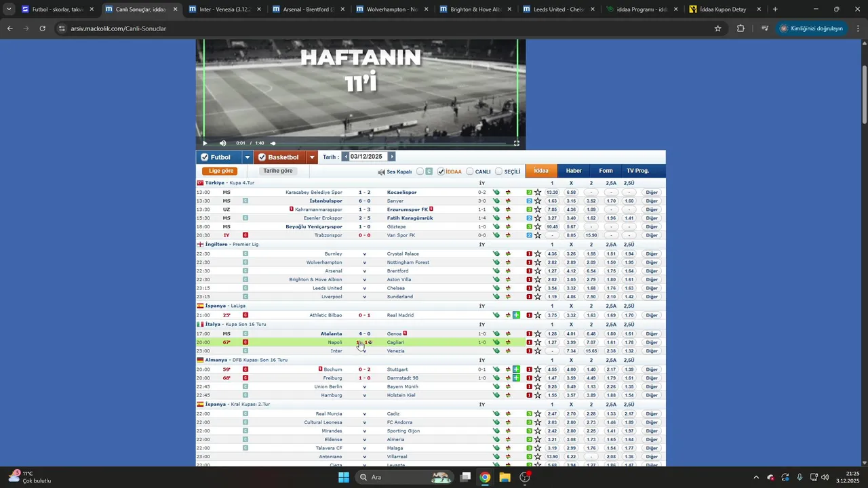This screenshot has width=868, height=488.
Task: Click the date field 03/12/2025
Action: tap(367, 157)
